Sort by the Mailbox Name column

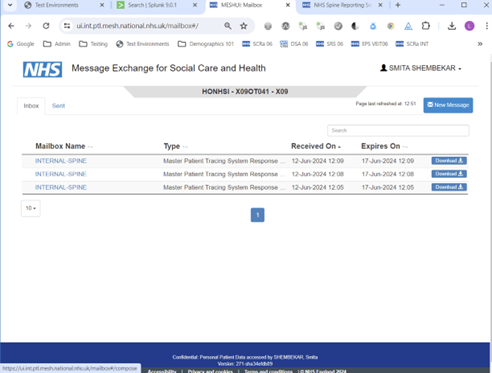[x=64, y=146]
